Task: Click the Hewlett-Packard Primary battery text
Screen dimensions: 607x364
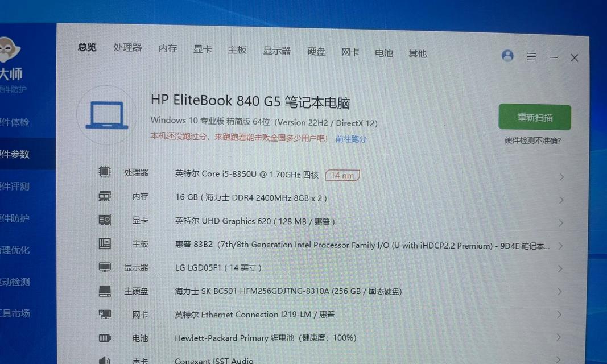Action: tap(265, 338)
